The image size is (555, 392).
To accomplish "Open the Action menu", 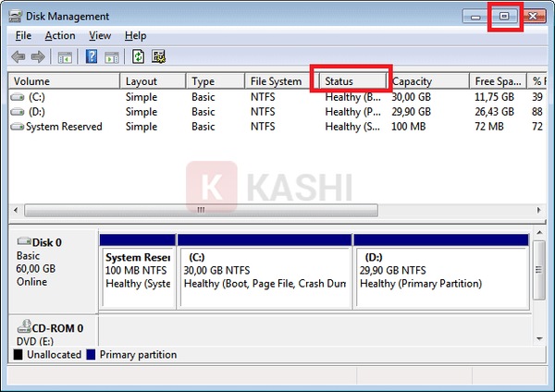I will click(x=60, y=35).
